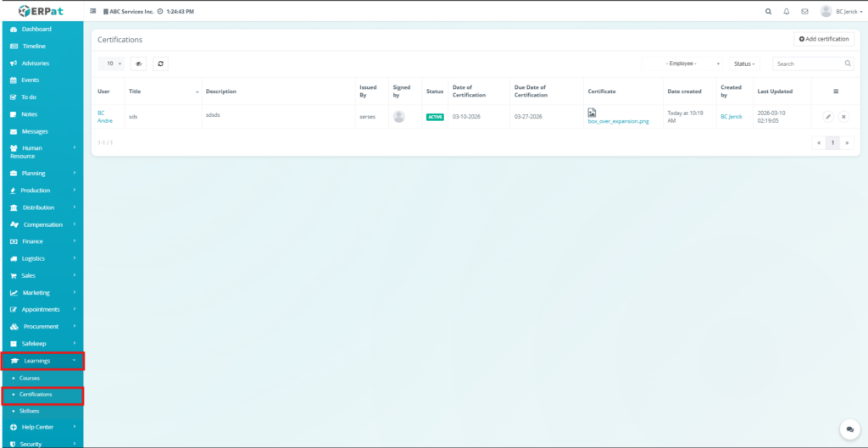Open the BC Jerick user profile menu
The width and height of the screenshot is (868, 448).
point(841,12)
